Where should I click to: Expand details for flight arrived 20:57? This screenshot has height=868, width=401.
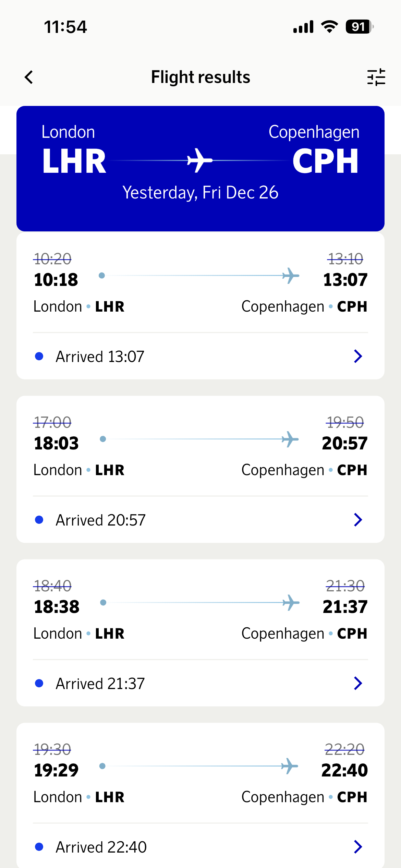tap(358, 520)
